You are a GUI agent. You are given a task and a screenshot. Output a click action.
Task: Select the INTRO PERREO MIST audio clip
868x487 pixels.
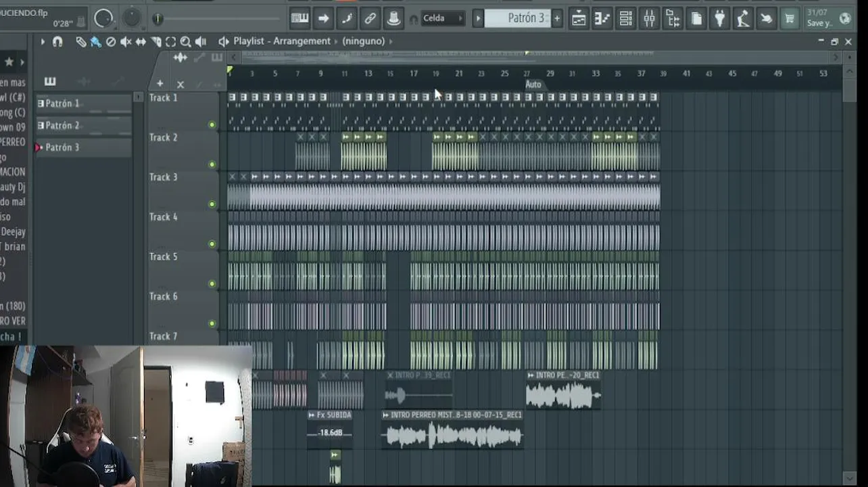click(x=452, y=430)
